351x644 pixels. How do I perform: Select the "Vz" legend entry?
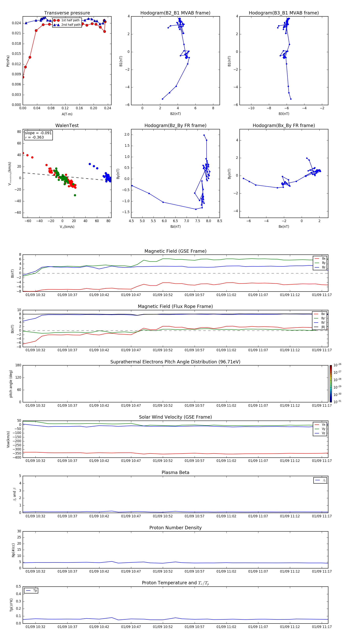coord(320,433)
